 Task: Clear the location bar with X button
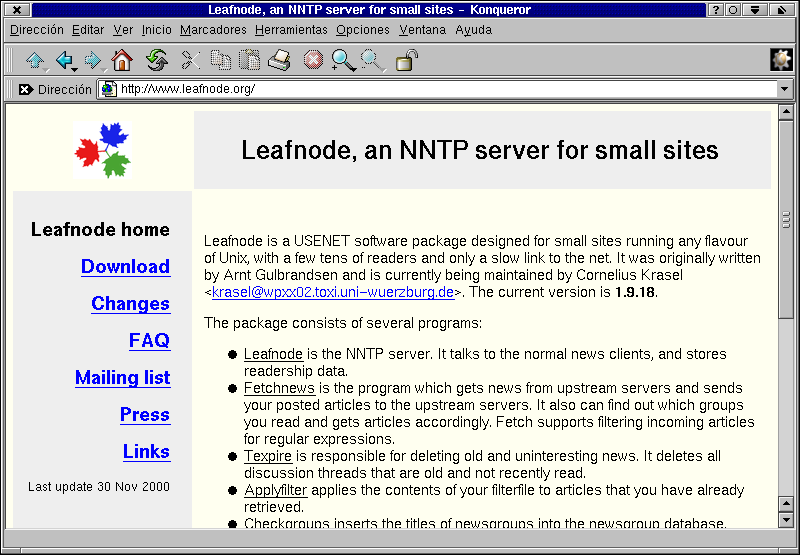[26, 89]
